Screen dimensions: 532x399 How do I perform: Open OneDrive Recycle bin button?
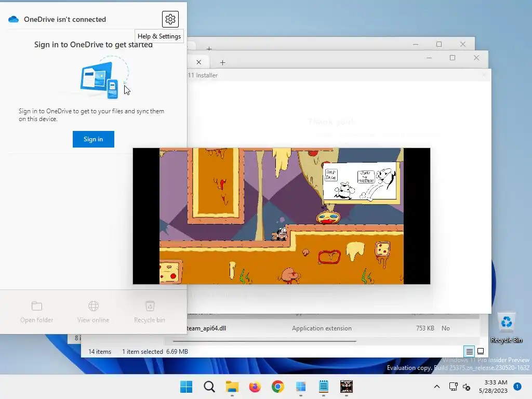tap(150, 312)
